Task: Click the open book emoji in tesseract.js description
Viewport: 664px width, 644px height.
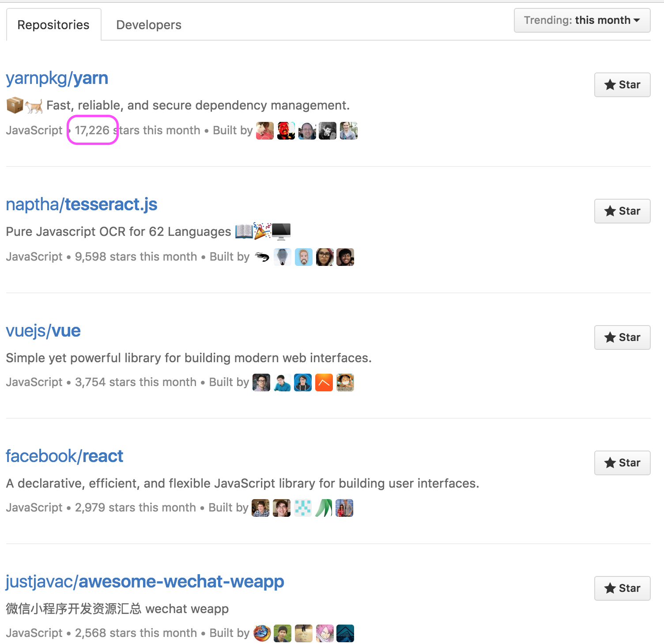Action: [244, 231]
